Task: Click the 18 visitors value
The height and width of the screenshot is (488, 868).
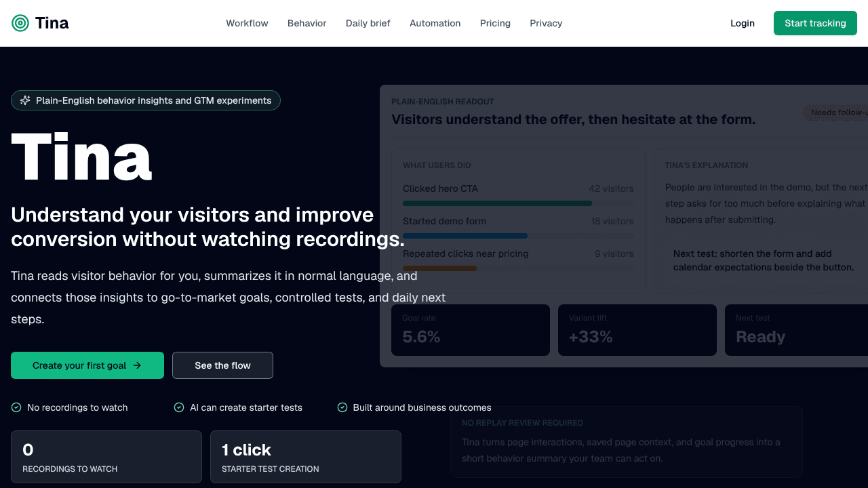Action: point(612,221)
